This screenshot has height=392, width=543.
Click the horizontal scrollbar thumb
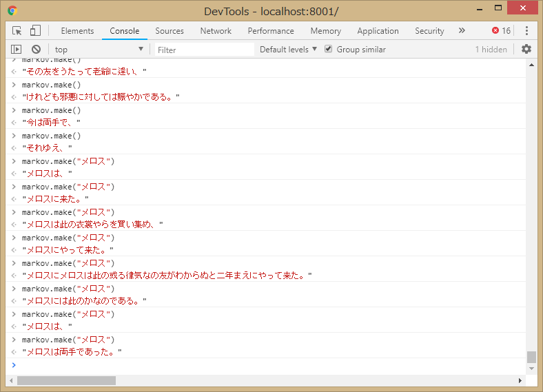click(x=66, y=380)
